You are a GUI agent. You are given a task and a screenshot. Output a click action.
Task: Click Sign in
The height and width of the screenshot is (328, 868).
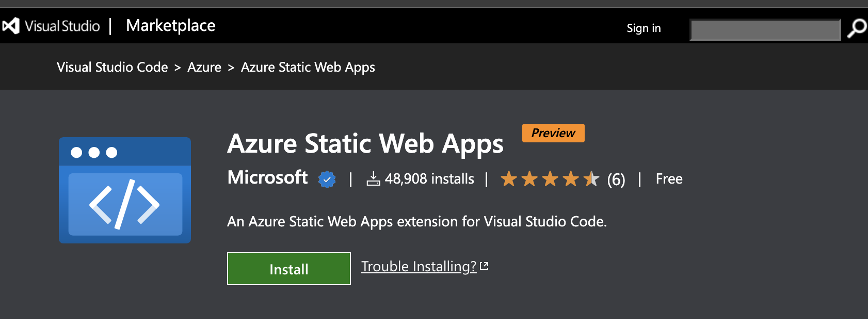644,28
